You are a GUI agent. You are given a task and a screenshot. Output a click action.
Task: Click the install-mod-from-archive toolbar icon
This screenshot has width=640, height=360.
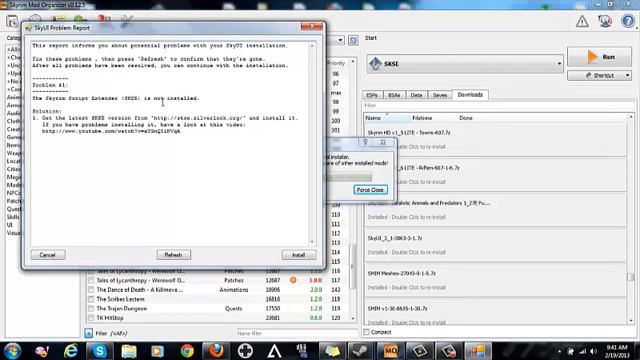coord(12,21)
